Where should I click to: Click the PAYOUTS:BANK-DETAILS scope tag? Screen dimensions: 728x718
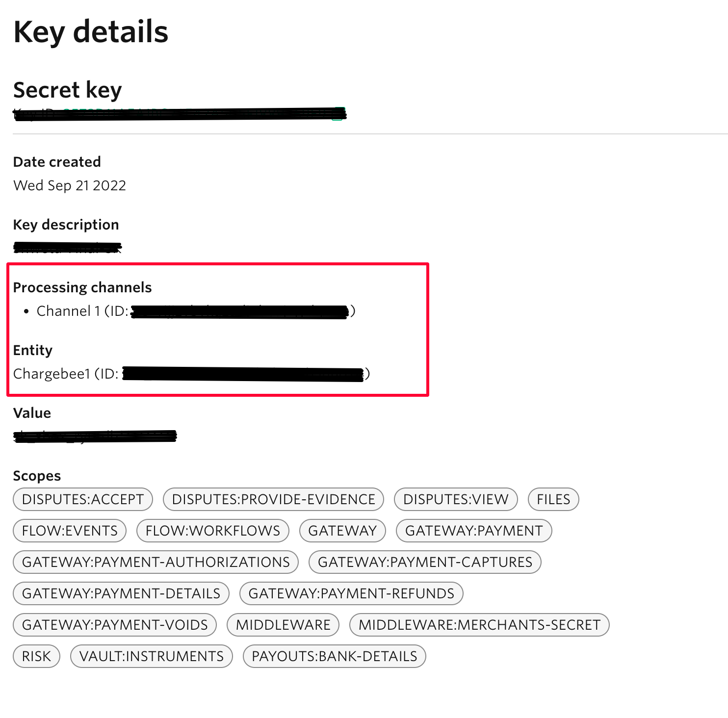pyautogui.click(x=335, y=656)
